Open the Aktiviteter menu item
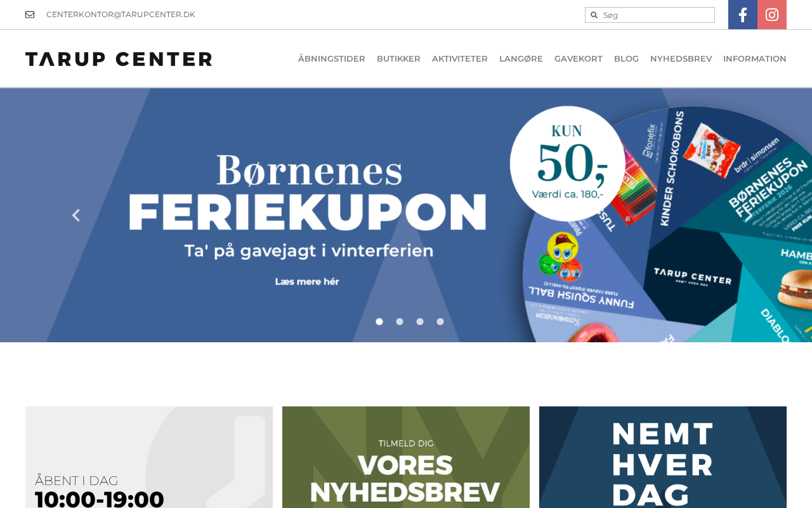The width and height of the screenshot is (812, 508). (x=460, y=59)
